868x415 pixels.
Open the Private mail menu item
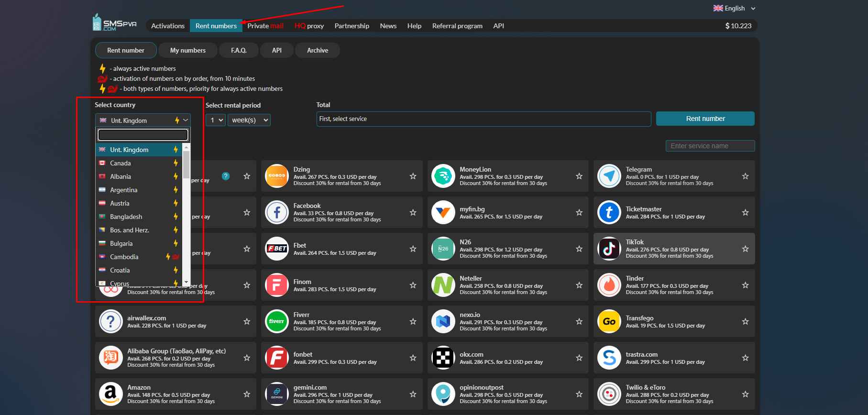[x=265, y=26]
